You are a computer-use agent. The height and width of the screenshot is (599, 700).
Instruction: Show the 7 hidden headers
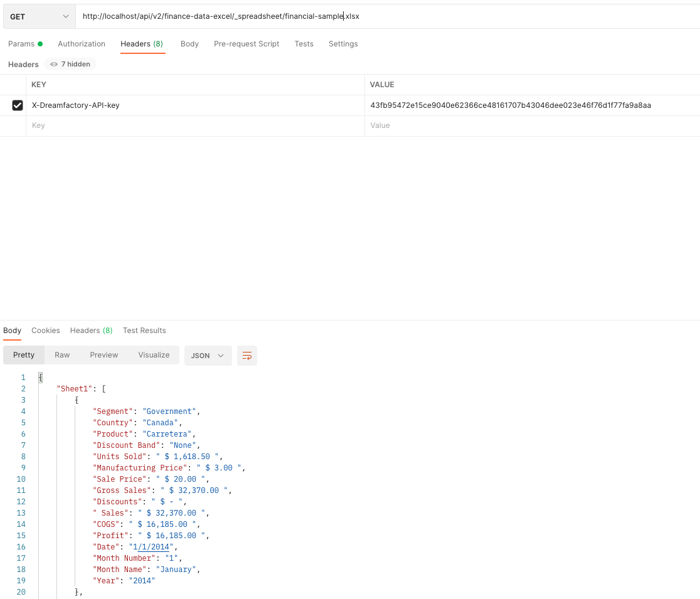click(x=70, y=64)
